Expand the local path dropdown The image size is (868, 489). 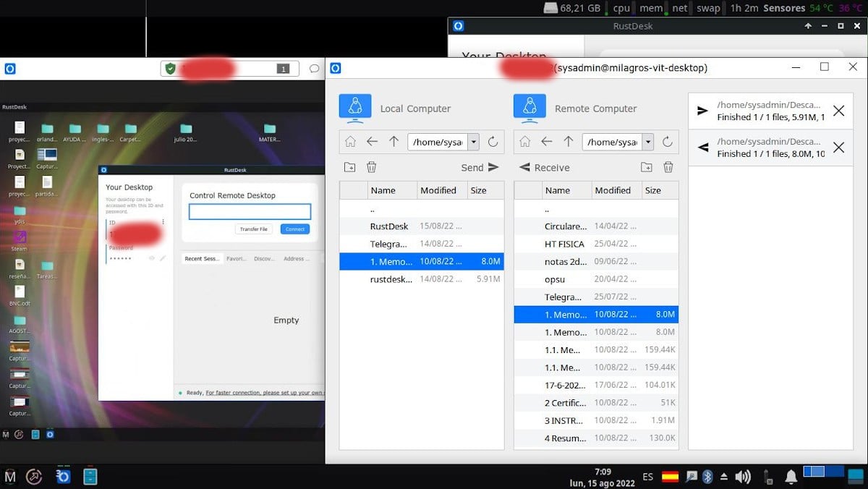(x=474, y=142)
